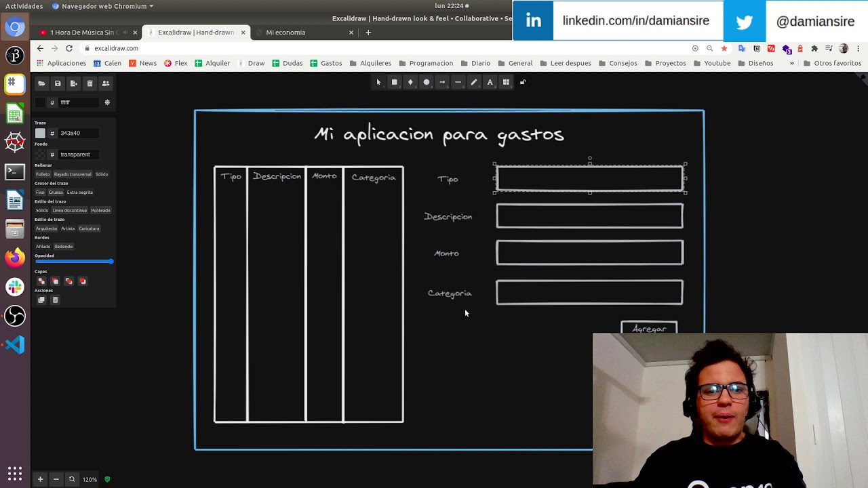Screen dimensions: 868x488
Task: Zoom in with plus button at bottom
Action: coord(40,479)
